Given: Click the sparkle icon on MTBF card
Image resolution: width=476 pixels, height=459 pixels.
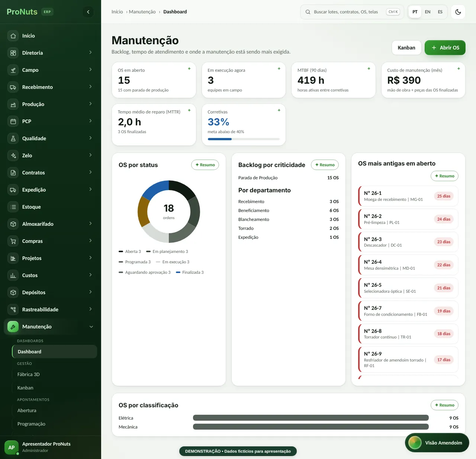Looking at the screenshot, I should (369, 68).
